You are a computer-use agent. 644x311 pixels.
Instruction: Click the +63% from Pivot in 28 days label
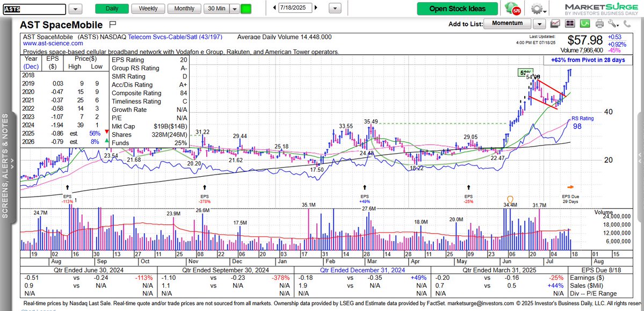coord(588,60)
